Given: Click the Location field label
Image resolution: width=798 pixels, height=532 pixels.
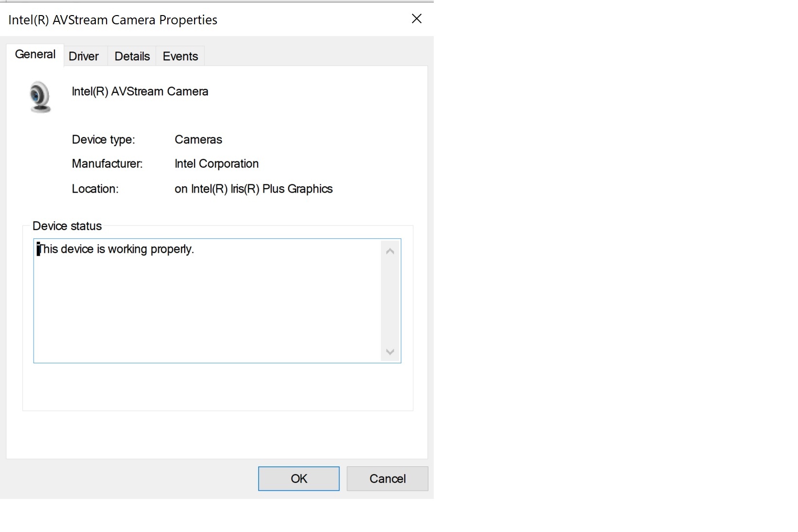Looking at the screenshot, I should coord(95,189).
